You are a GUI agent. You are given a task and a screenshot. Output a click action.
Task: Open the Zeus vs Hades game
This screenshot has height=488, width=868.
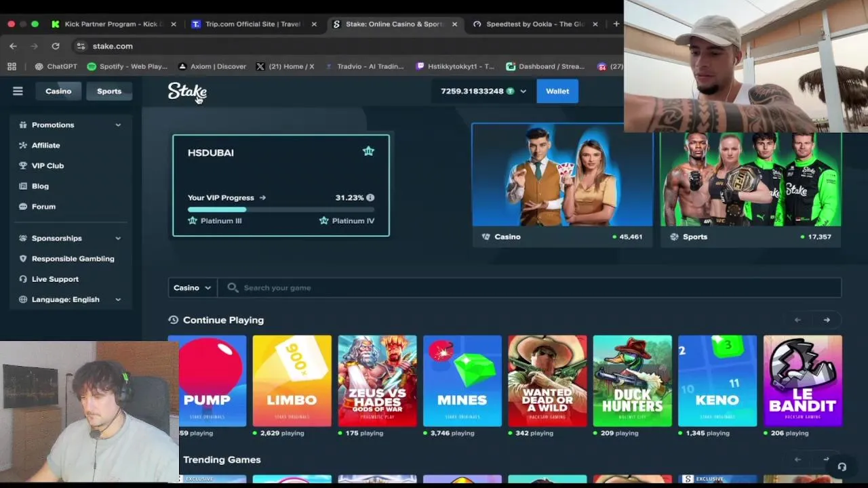click(x=377, y=381)
